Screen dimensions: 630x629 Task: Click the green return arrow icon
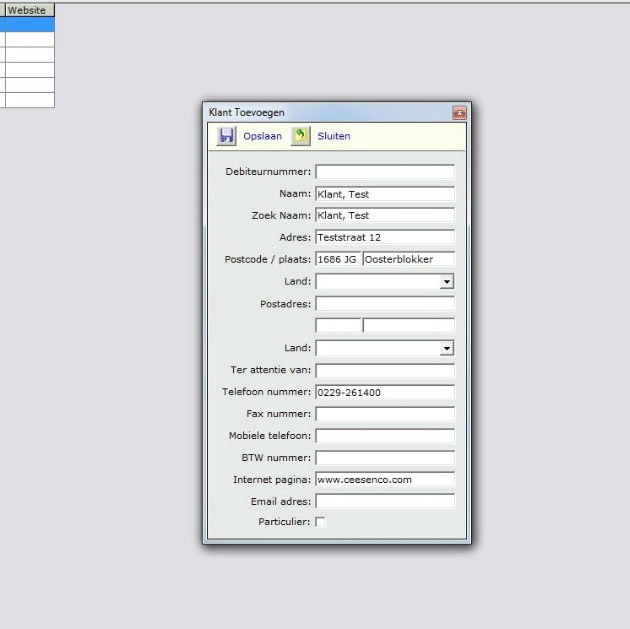tap(300, 136)
